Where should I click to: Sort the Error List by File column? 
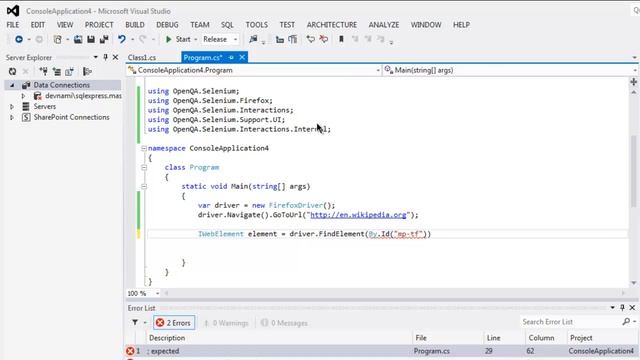[447, 338]
